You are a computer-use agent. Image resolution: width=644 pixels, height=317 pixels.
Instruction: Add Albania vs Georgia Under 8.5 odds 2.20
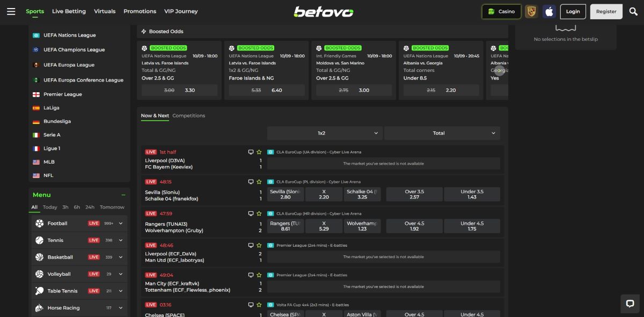[441, 90]
